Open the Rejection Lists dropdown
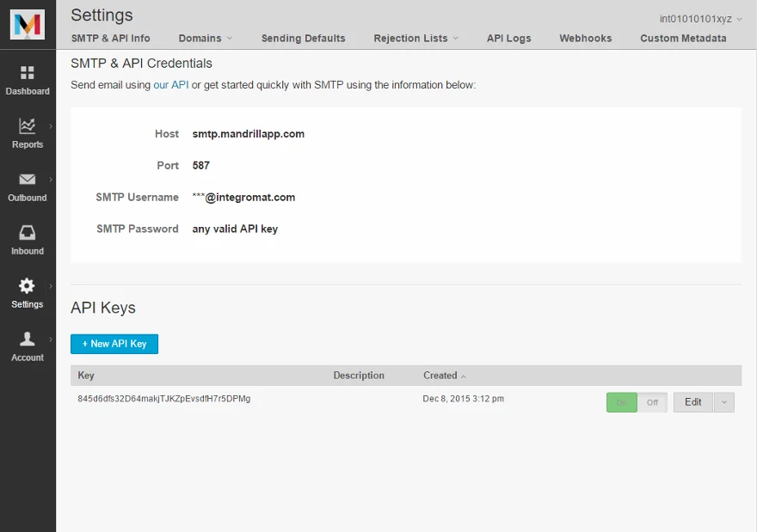Screen dimensions: 757x532 415,38
